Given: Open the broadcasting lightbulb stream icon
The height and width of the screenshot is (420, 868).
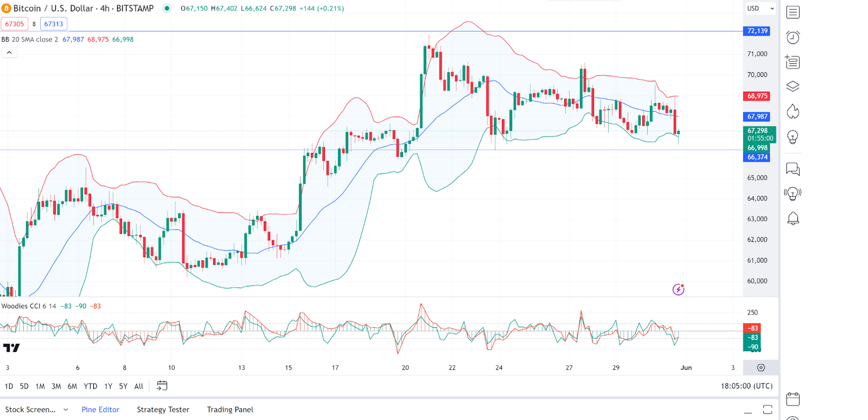Looking at the screenshot, I should (x=793, y=193).
